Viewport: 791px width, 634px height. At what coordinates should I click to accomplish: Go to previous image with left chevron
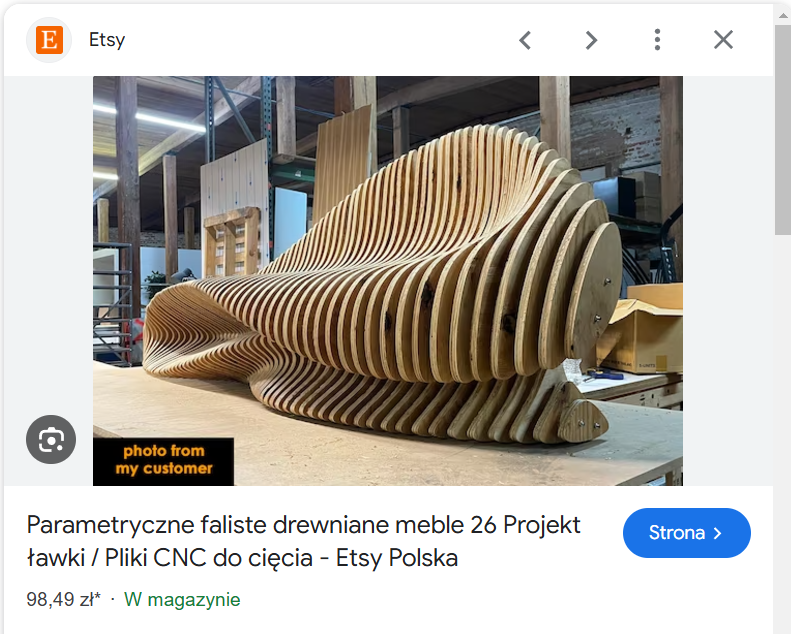[x=525, y=40]
